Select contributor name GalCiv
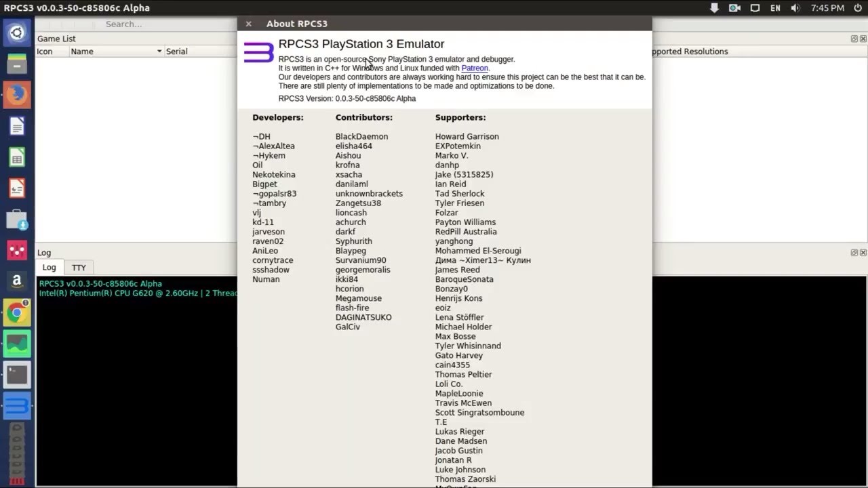868x488 pixels. click(348, 327)
